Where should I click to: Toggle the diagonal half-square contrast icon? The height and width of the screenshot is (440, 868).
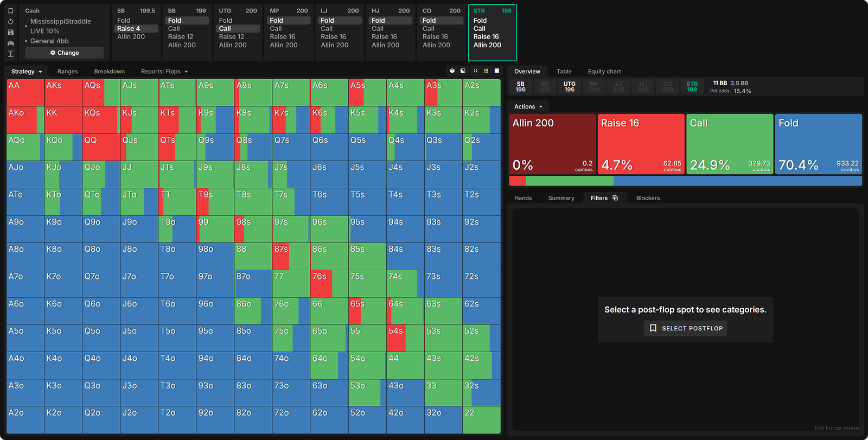click(463, 71)
